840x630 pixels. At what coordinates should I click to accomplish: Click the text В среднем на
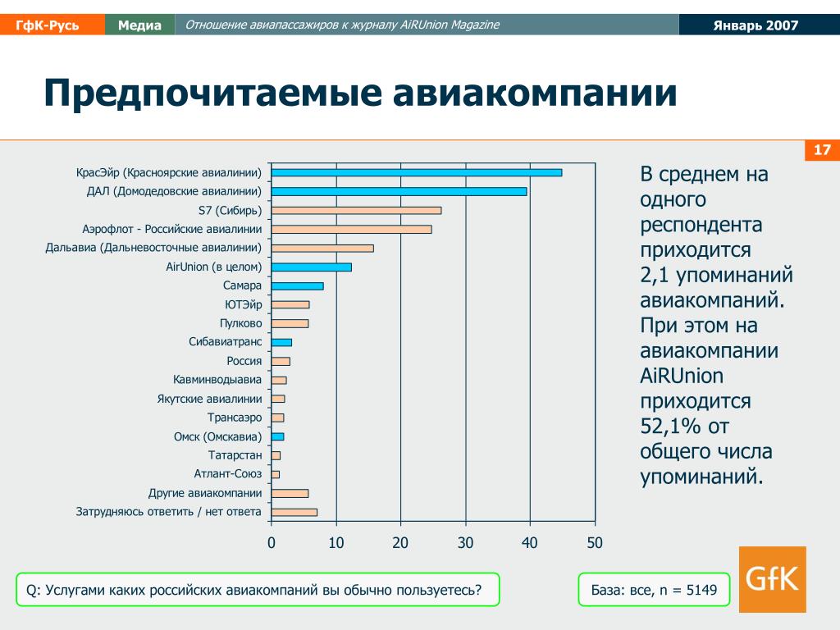pos(704,174)
